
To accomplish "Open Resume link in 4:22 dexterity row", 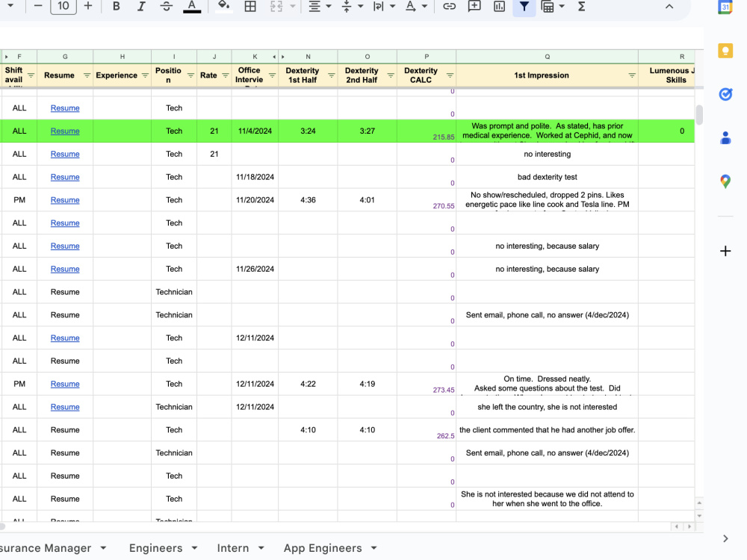I will [65, 384].
